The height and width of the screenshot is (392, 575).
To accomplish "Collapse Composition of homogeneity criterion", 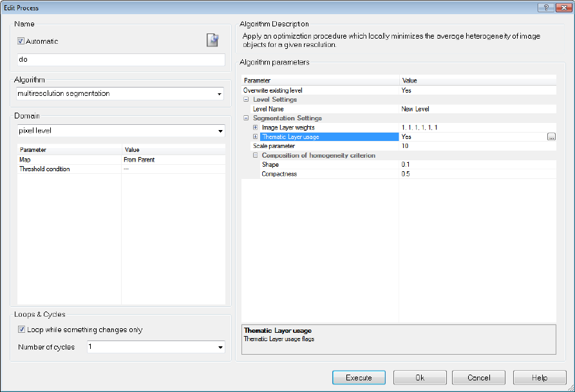I will 255,155.
